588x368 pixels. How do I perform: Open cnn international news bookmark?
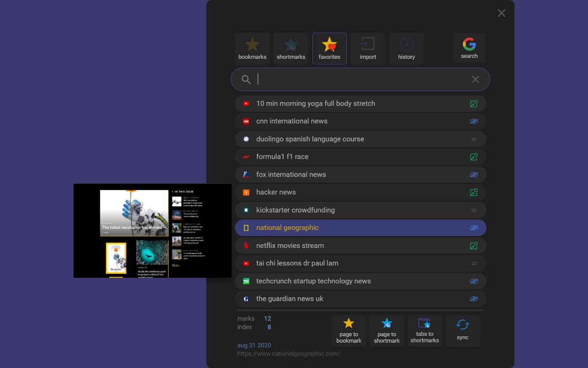361,121
